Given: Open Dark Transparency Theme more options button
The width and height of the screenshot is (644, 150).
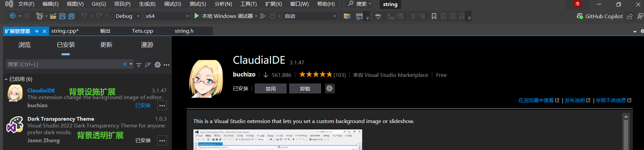Looking at the screenshot, I should 162,141.
